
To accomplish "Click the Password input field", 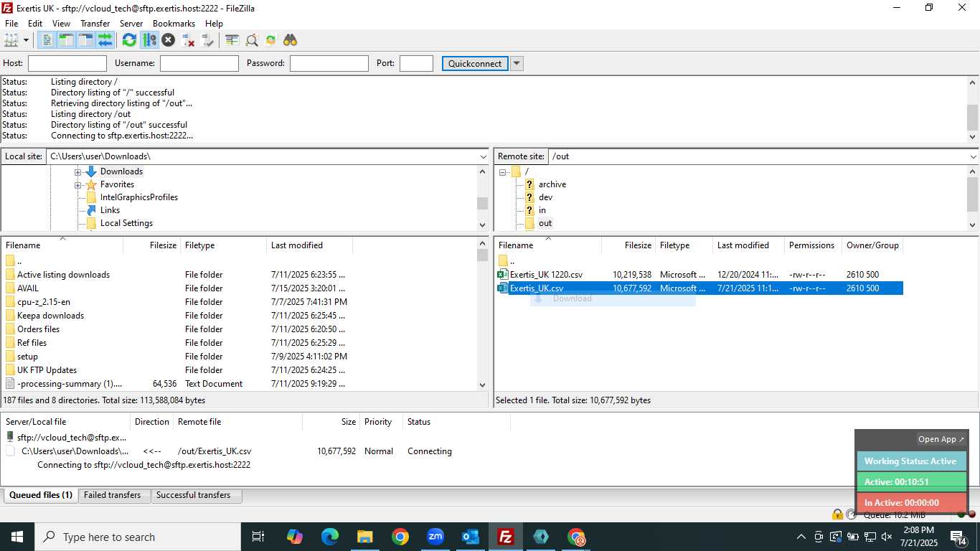I will point(329,63).
